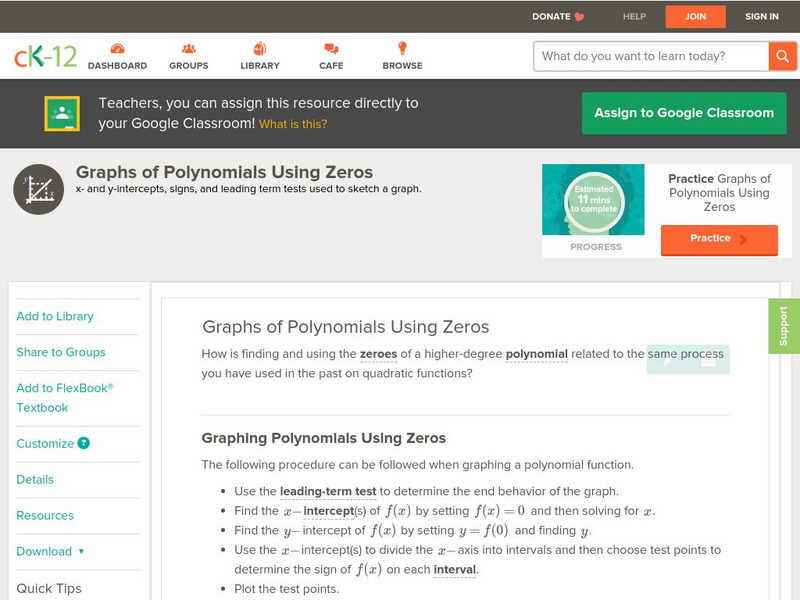Click the Donate heart icon
800x600 pixels.
point(579,17)
